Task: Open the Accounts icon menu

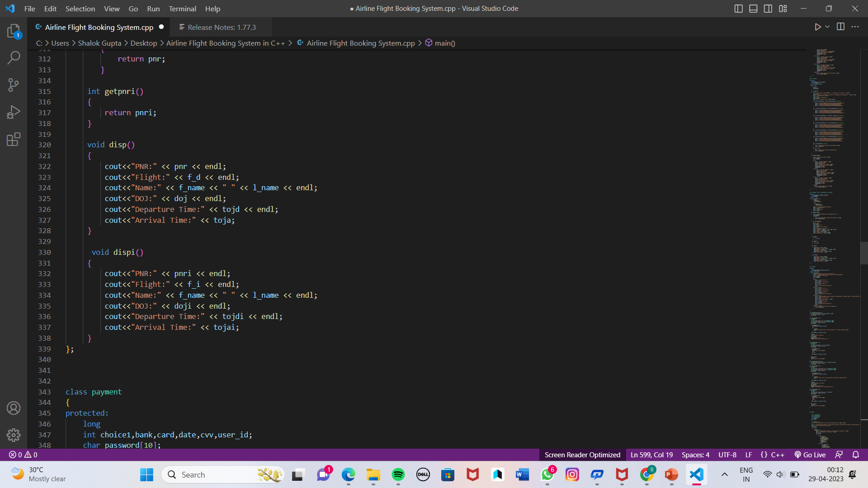Action: (14, 408)
